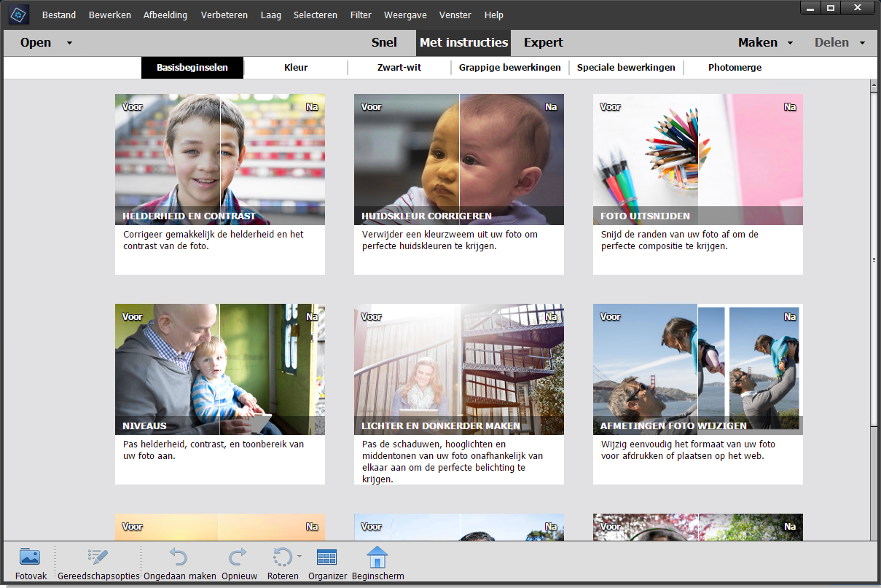Open the Bestand menu
The image size is (881, 588).
coord(59,15)
